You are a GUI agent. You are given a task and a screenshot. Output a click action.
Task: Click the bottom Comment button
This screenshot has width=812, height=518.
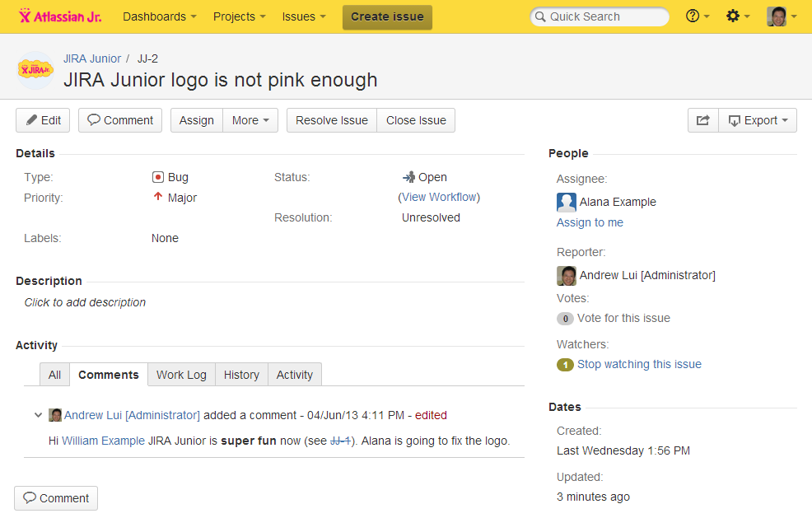point(56,497)
